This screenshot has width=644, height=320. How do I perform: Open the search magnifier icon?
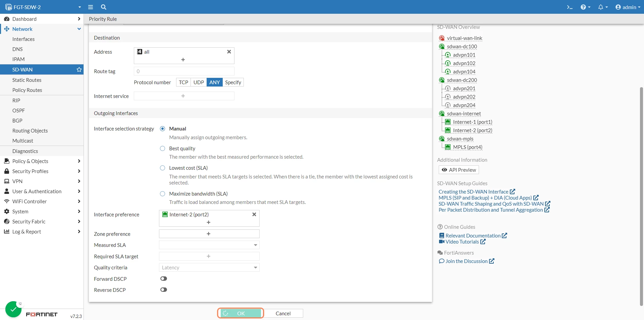[x=104, y=7]
